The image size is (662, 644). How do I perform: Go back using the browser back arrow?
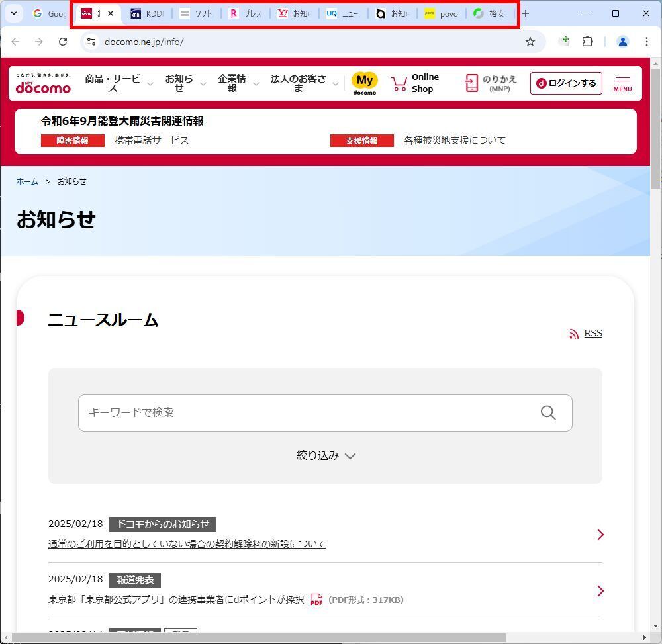[16, 42]
